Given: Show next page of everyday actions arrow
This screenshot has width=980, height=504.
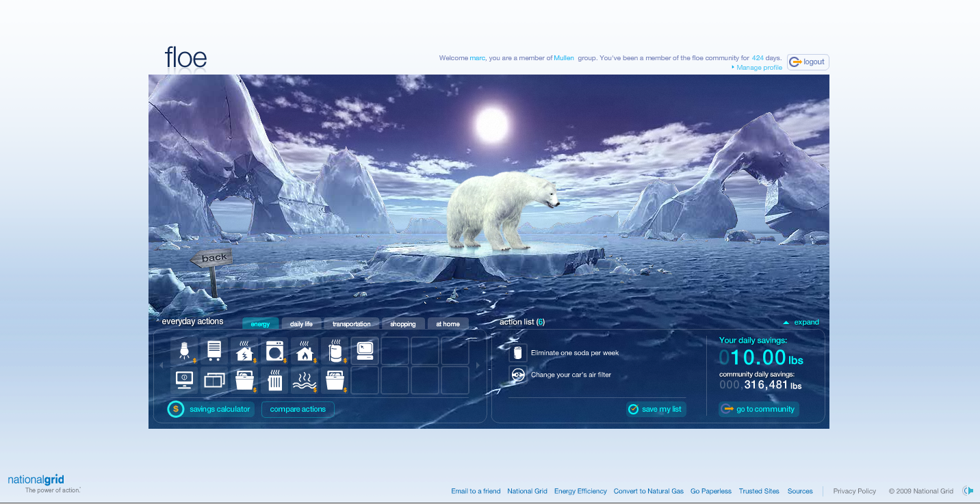Looking at the screenshot, I should pos(478,366).
